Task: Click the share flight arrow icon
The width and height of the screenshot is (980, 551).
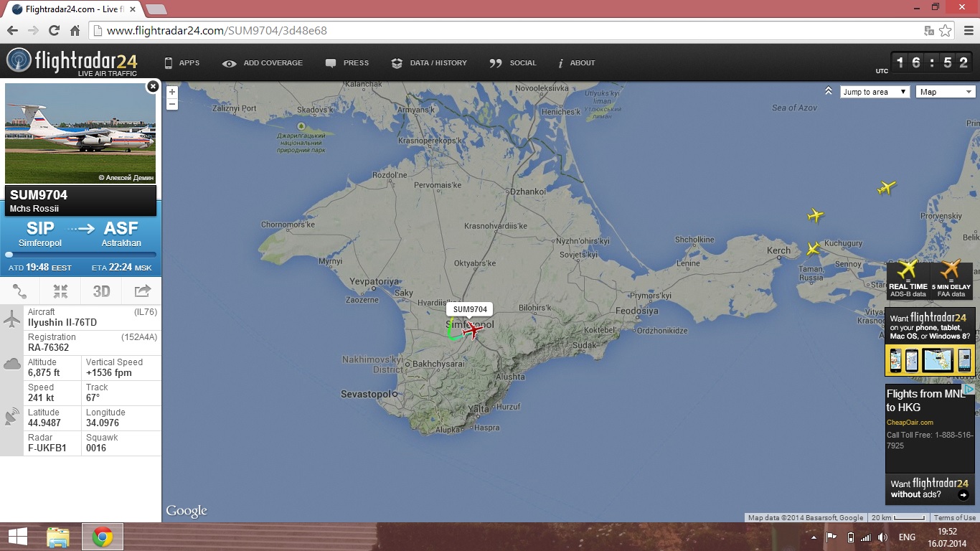Action: coord(142,291)
